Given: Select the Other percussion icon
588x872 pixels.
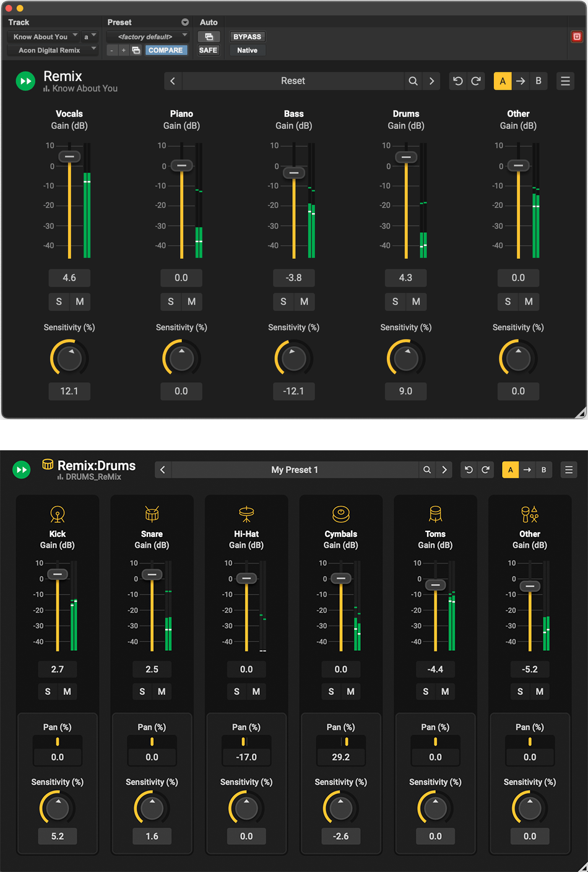Looking at the screenshot, I should click(530, 514).
